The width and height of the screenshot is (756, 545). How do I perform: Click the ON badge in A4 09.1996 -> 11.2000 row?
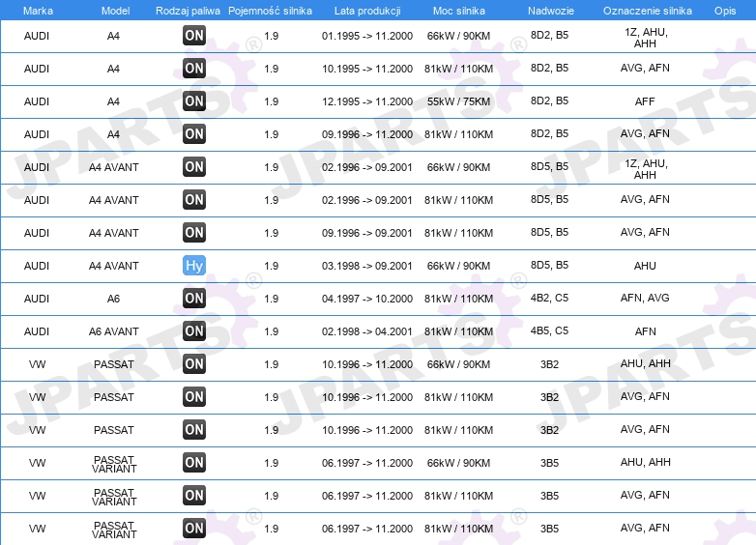click(x=193, y=134)
